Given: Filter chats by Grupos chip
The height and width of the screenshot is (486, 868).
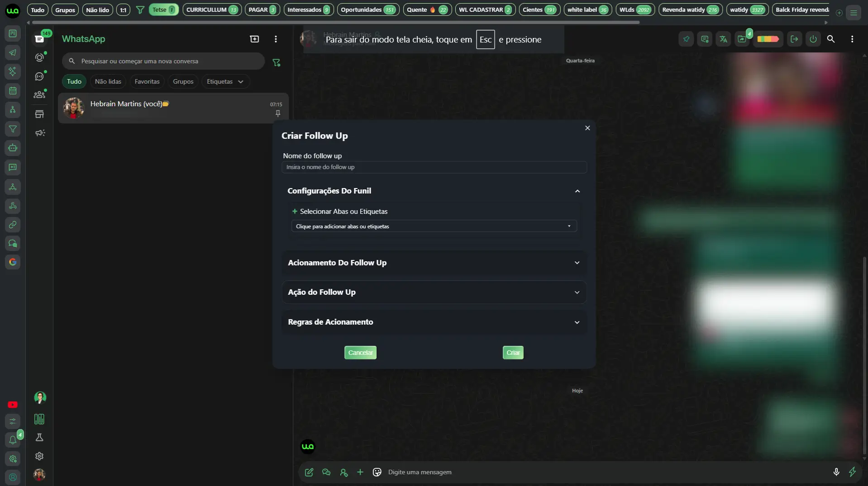Looking at the screenshot, I should (x=183, y=81).
